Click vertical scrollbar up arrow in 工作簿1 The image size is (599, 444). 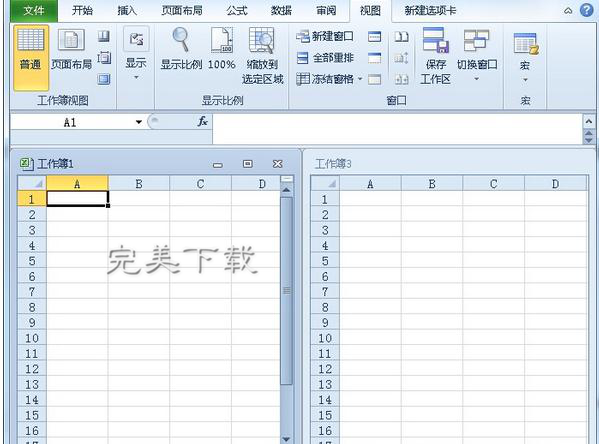[x=287, y=190]
